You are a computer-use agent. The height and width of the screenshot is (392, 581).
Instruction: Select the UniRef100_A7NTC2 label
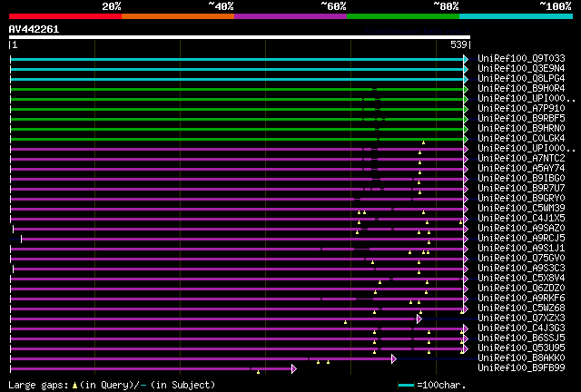521,159
